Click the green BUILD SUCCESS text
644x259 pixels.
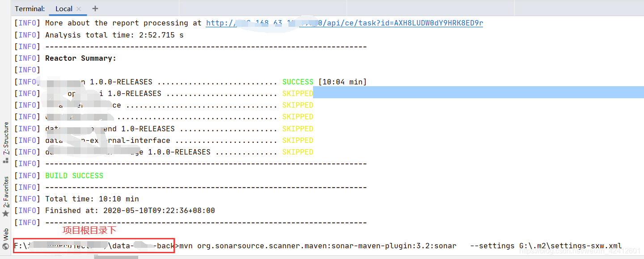point(74,175)
